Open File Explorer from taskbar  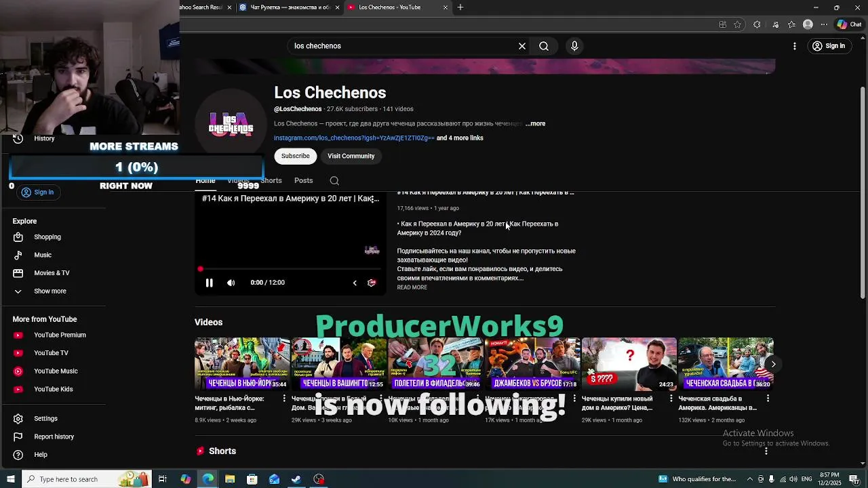tap(230, 479)
